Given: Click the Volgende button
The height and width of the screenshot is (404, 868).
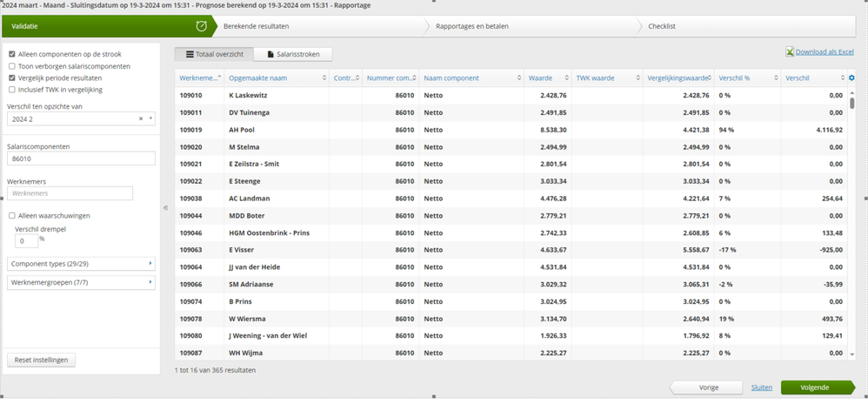Looking at the screenshot, I should click(x=818, y=387).
